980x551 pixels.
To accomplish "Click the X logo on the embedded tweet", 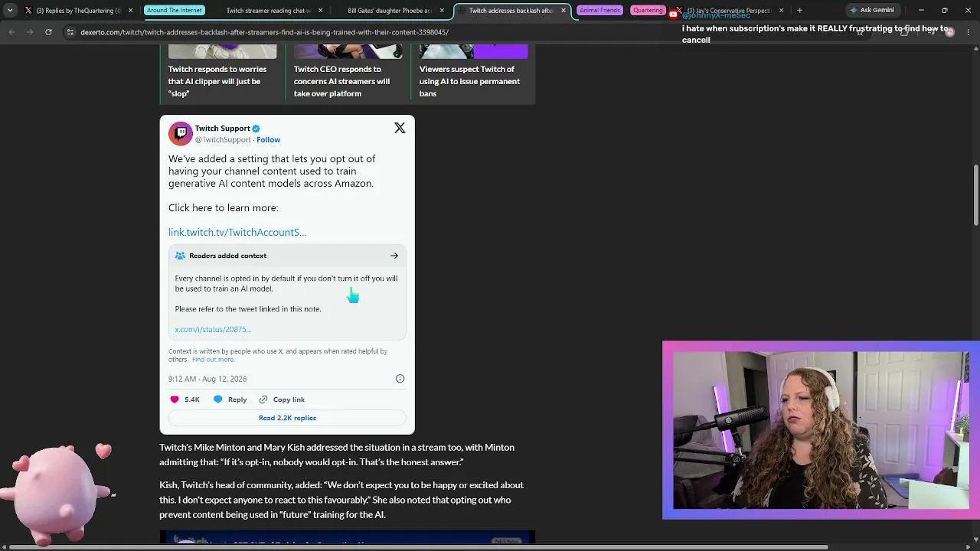I will [400, 128].
